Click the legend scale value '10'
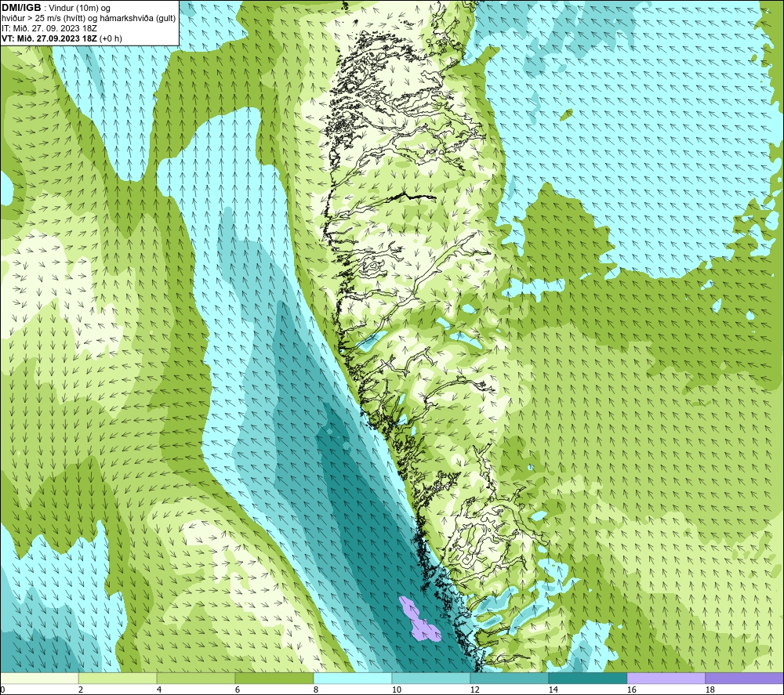This screenshot has height=695, width=784. pos(397,690)
